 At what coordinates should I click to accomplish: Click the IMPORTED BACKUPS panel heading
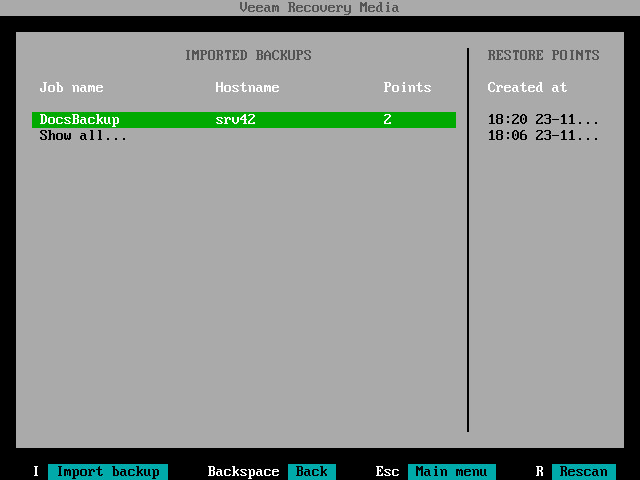coord(248,55)
